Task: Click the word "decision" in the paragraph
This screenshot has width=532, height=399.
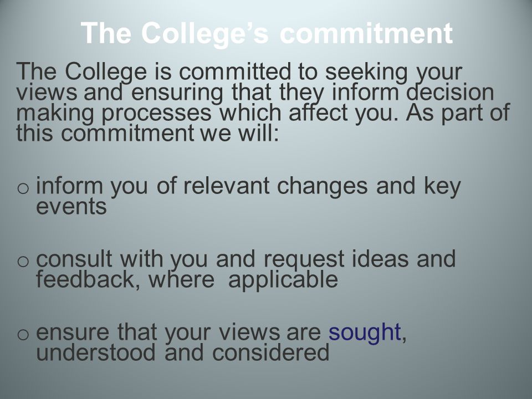Action: pyautogui.click(x=450, y=93)
